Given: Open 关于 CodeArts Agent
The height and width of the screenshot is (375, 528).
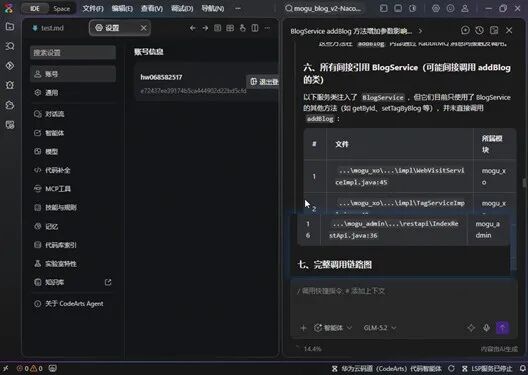Looking at the screenshot, I should (x=73, y=304).
